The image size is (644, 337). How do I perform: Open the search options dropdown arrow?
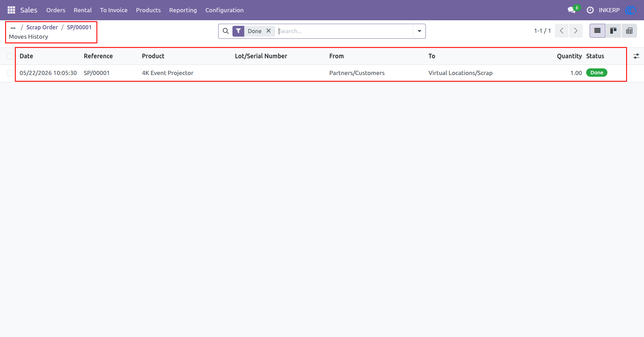click(x=419, y=31)
